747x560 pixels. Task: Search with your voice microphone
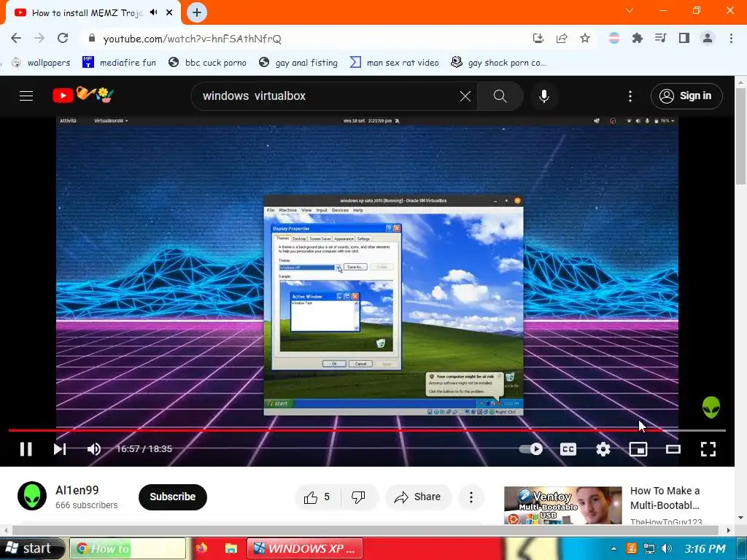(544, 96)
